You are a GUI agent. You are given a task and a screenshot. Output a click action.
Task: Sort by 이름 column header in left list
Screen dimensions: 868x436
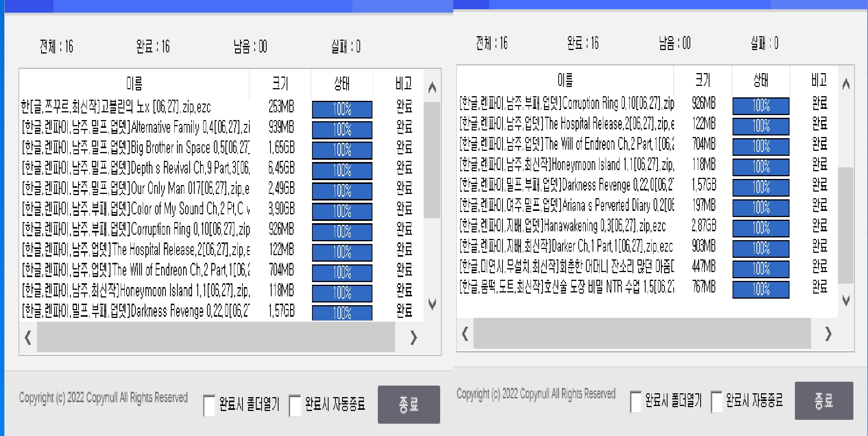click(134, 83)
